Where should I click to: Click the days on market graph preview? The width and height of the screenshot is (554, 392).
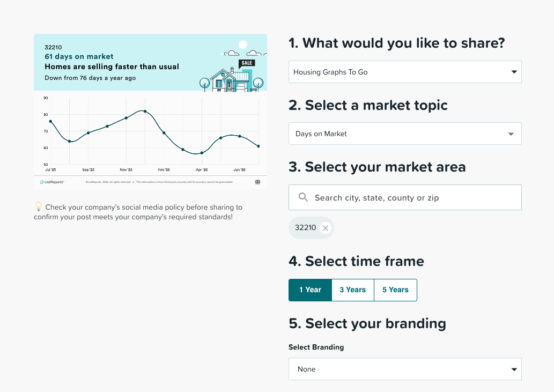point(150,112)
